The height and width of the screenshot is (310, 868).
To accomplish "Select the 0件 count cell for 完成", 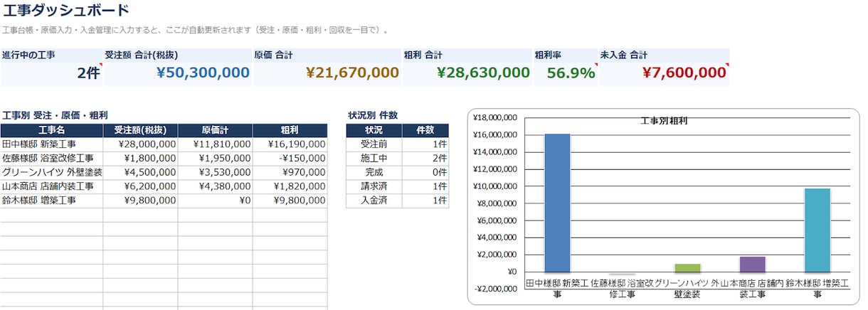I will [425, 172].
